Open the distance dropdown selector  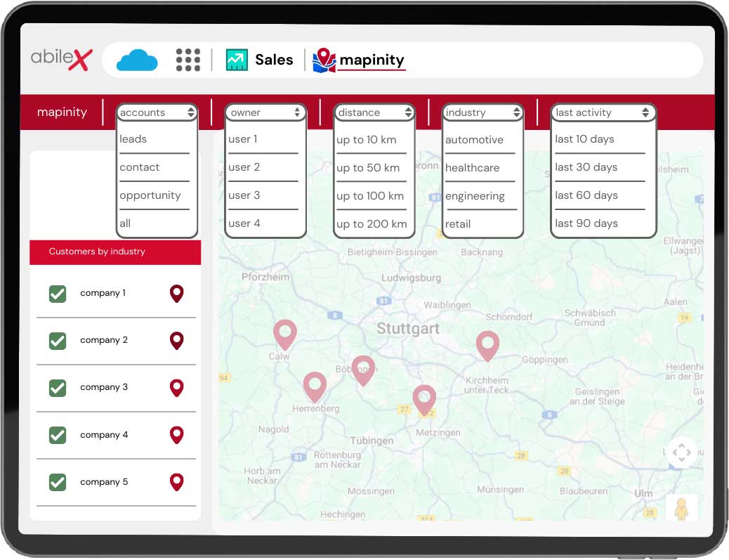[374, 112]
